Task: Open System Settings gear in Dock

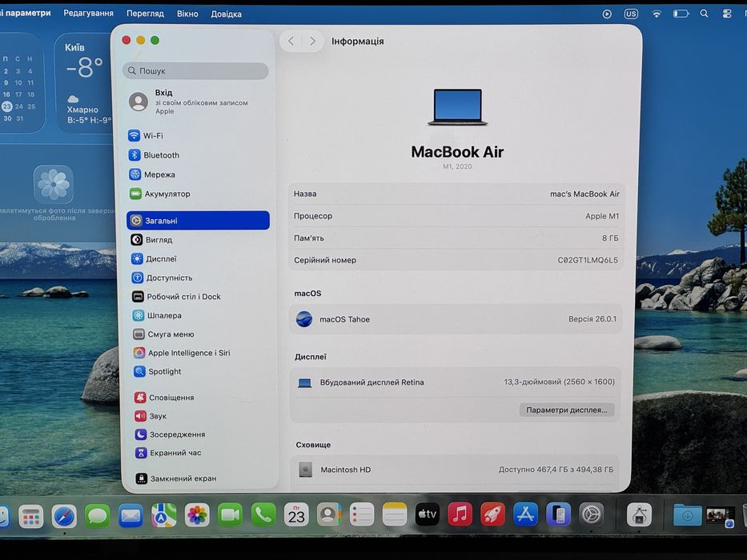Action: 591,514
